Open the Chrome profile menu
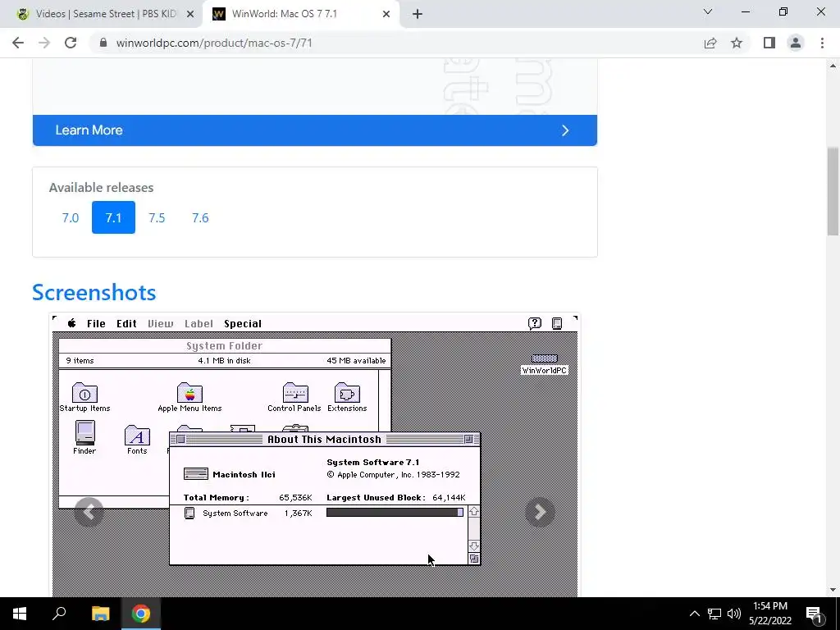The height and width of the screenshot is (630, 840). point(796,43)
